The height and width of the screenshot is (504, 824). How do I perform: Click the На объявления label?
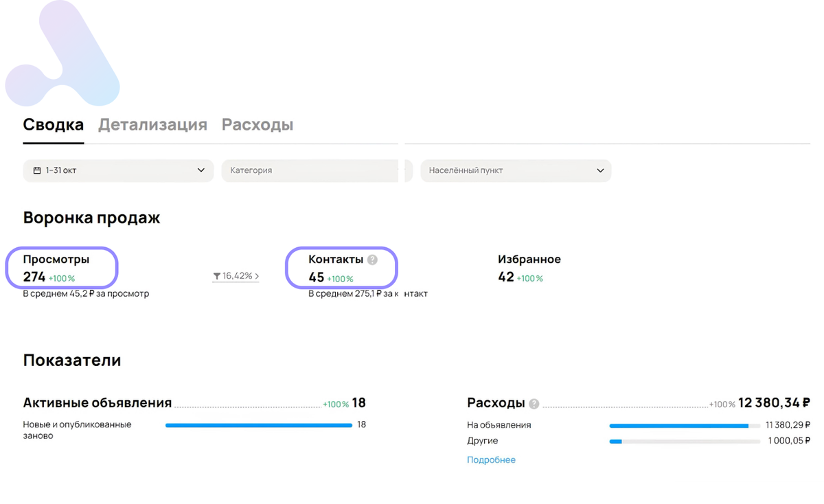click(499, 425)
